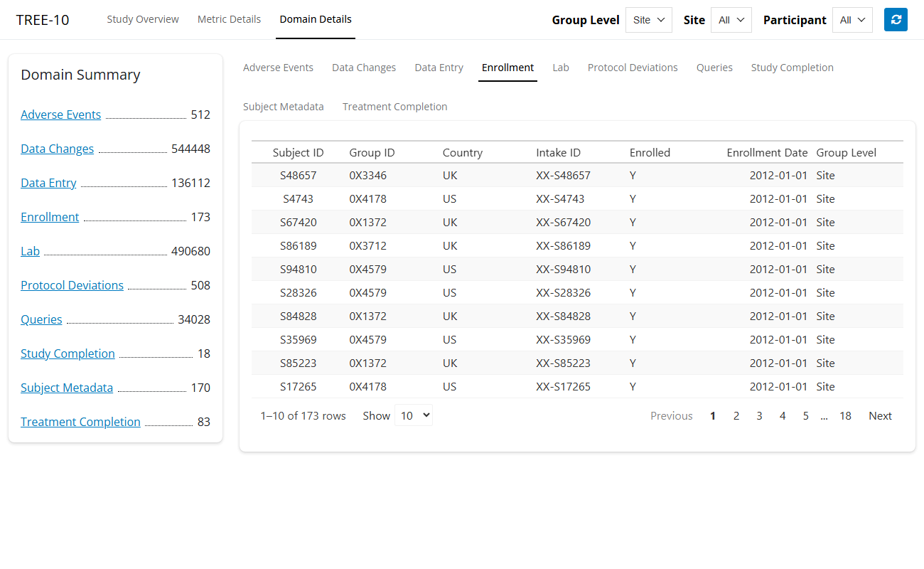The width and height of the screenshot is (924, 569).
Task: Go to page 5 of the table
Action: click(x=806, y=416)
